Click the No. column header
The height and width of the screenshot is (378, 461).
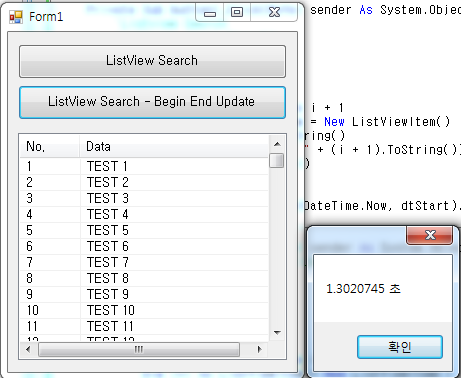[50, 146]
